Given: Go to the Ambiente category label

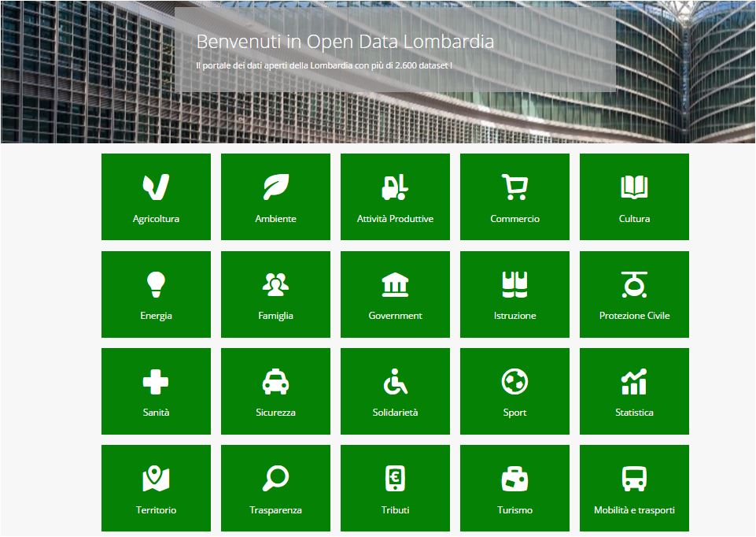Looking at the screenshot, I should 276,219.
